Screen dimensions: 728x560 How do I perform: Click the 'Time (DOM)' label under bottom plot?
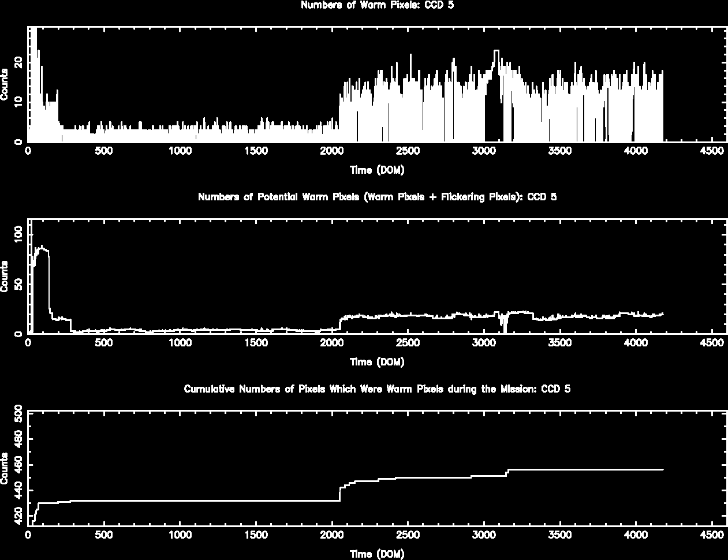pyautogui.click(x=377, y=554)
